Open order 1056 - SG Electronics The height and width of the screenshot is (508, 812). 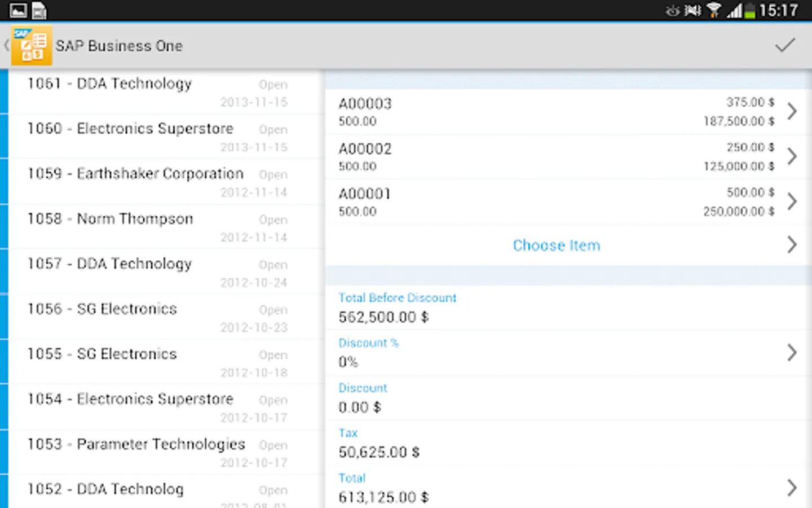coord(166,318)
